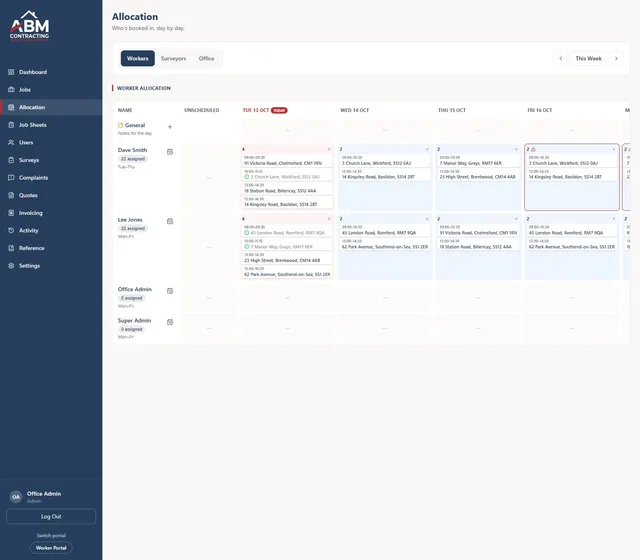This screenshot has height=560, width=640.
Task: Open Lee's Tuesday 23 High Street job
Action: (287, 258)
